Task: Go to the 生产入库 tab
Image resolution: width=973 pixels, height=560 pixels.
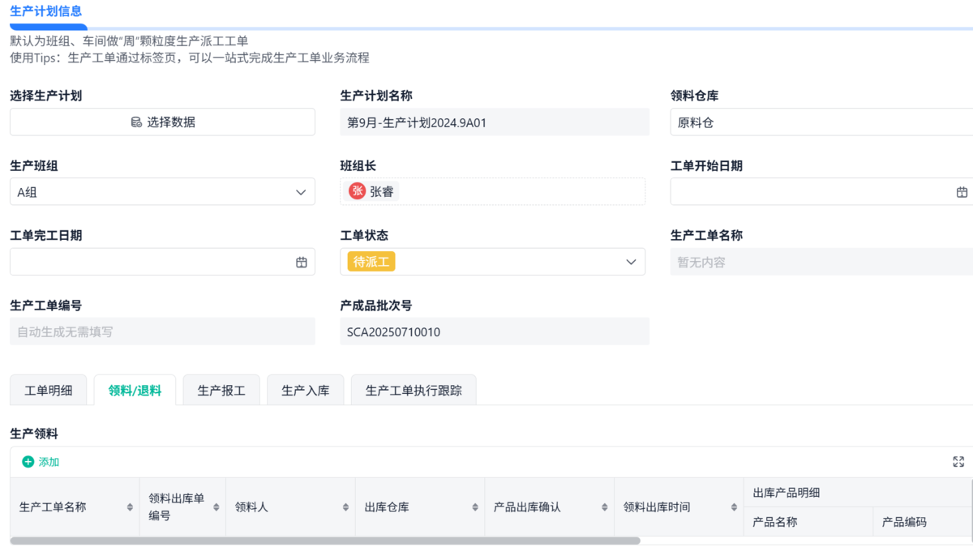Action: [x=306, y=391]
